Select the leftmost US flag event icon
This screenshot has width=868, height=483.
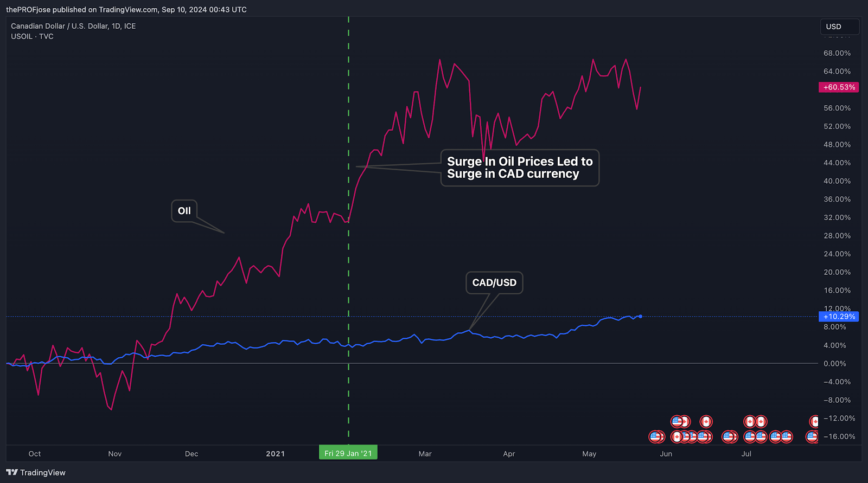tap(655, 437)
